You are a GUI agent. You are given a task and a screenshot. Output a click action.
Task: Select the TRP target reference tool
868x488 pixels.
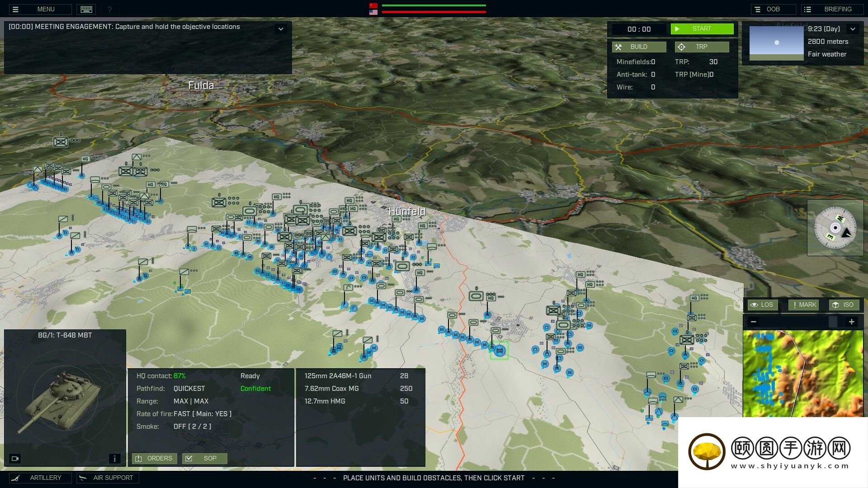(702, 47)
